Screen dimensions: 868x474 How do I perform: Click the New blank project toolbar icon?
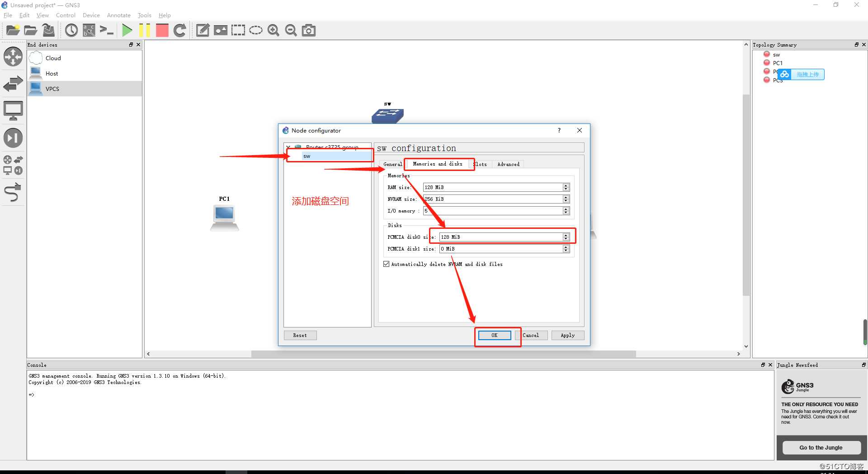(x=13, y=30)
